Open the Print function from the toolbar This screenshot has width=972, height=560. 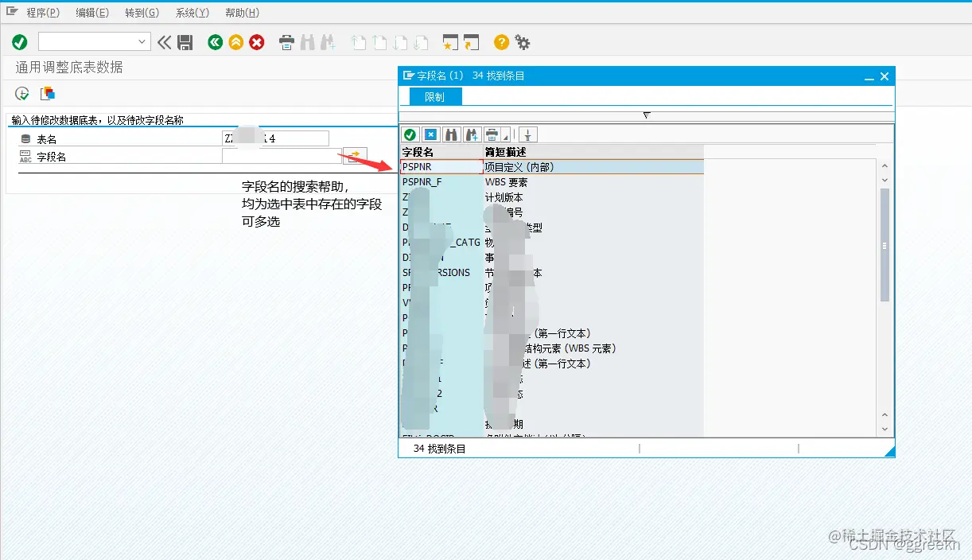point(286,42)
